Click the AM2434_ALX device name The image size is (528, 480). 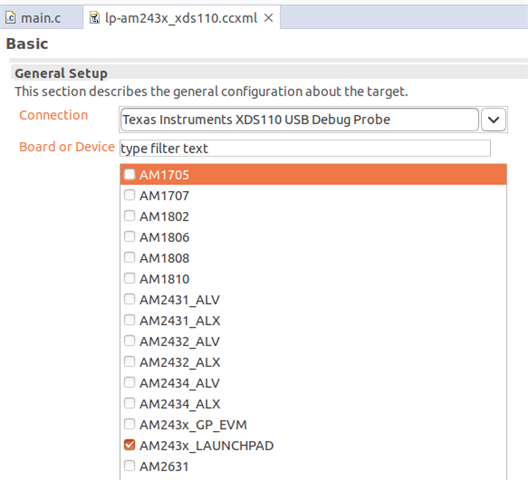pos(179,405)
